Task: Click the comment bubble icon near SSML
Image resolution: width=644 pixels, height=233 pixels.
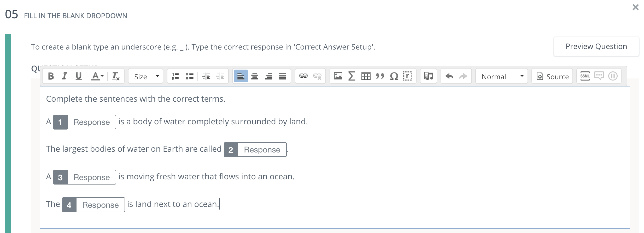Action: click(599, 76)
